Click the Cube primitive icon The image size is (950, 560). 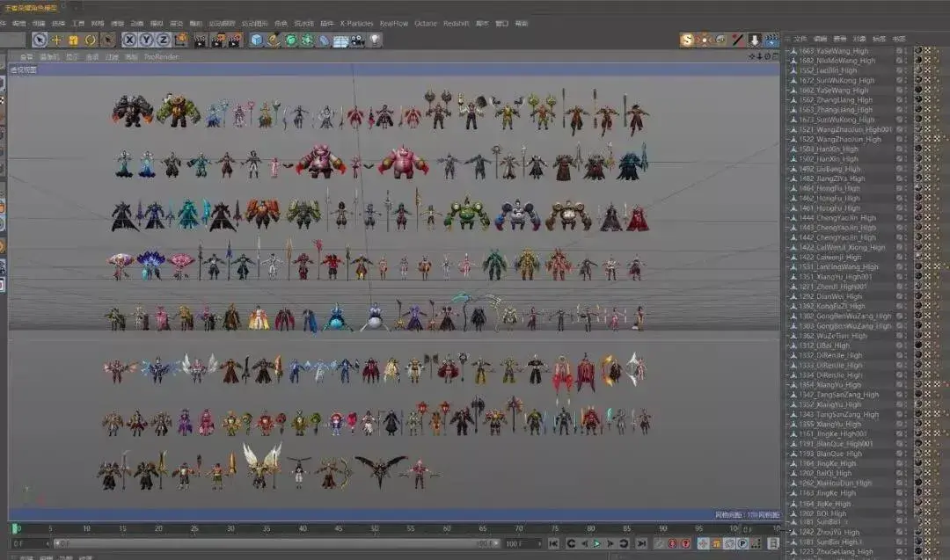pyautogui.click(x=254, y=39)
